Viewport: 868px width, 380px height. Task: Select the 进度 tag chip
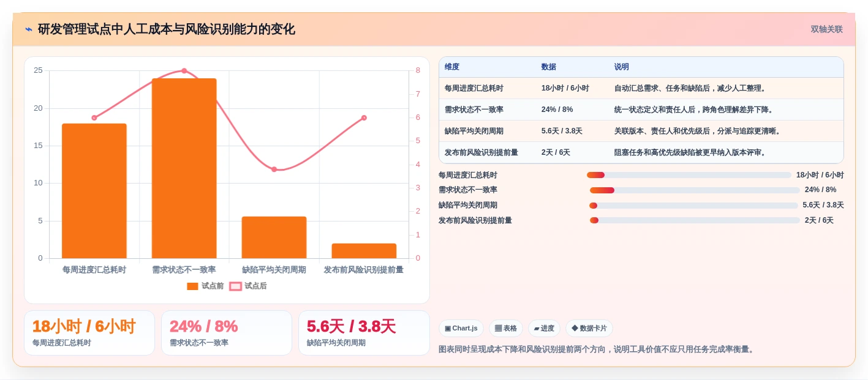point(544,329)
